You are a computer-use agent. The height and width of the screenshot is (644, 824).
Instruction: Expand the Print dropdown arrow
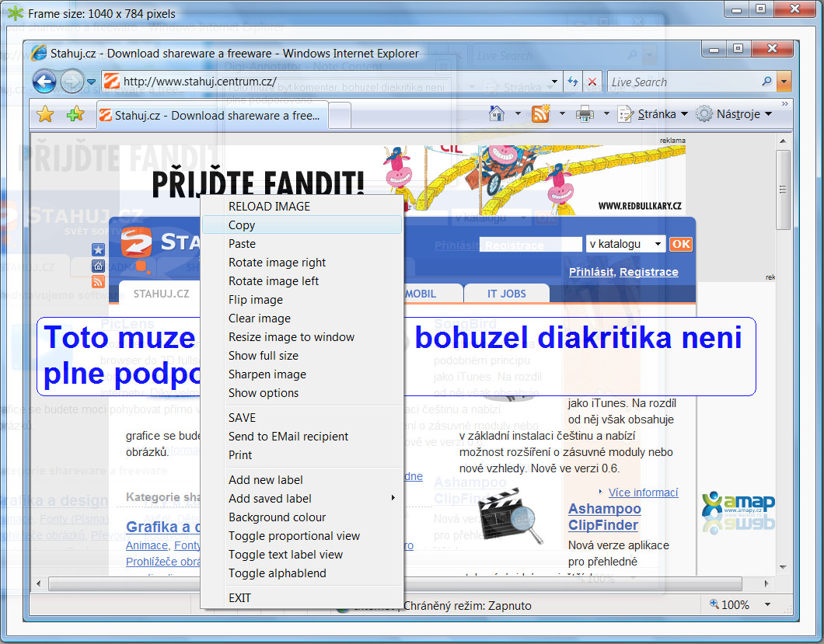click(x=606, y=113)
